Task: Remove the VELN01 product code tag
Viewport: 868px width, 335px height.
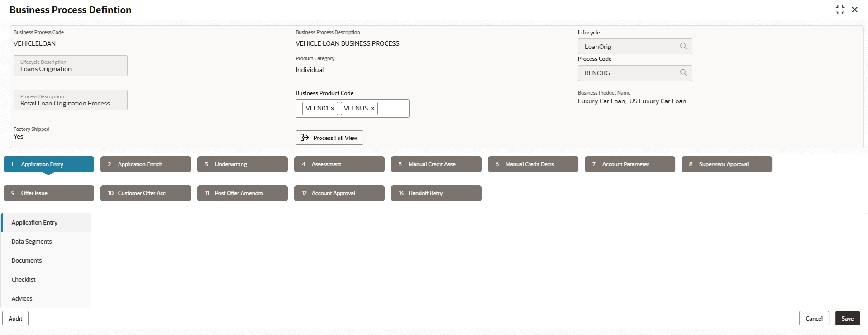Action: pyautogui.click(x=333, y=109)
